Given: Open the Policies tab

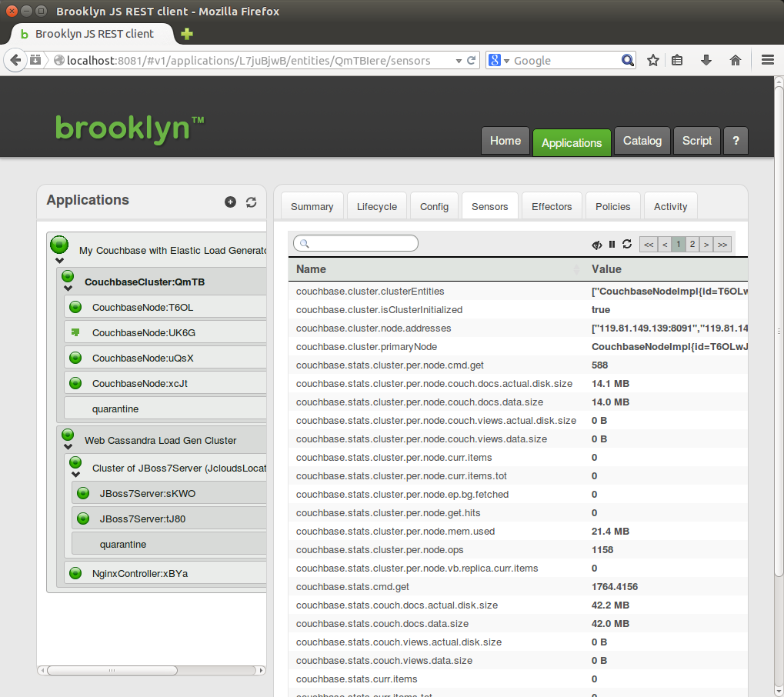Looking at the screenshot, I should point(612,206).
